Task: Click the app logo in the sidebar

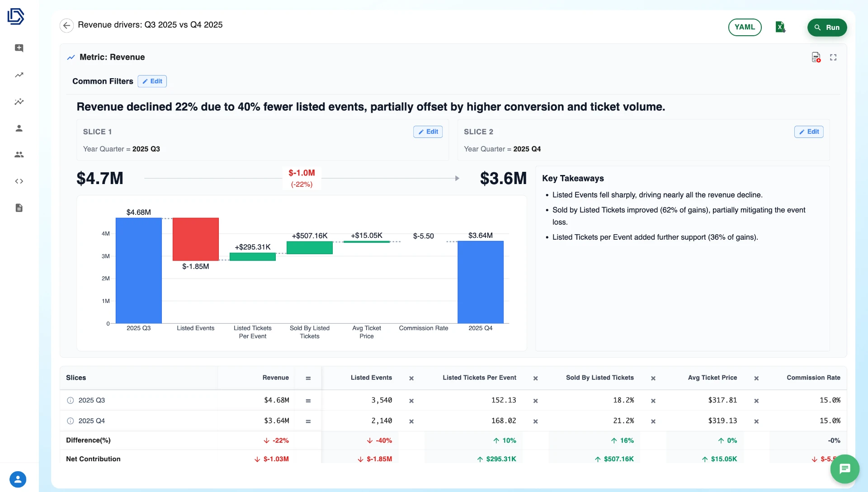Action: point(16,16)
